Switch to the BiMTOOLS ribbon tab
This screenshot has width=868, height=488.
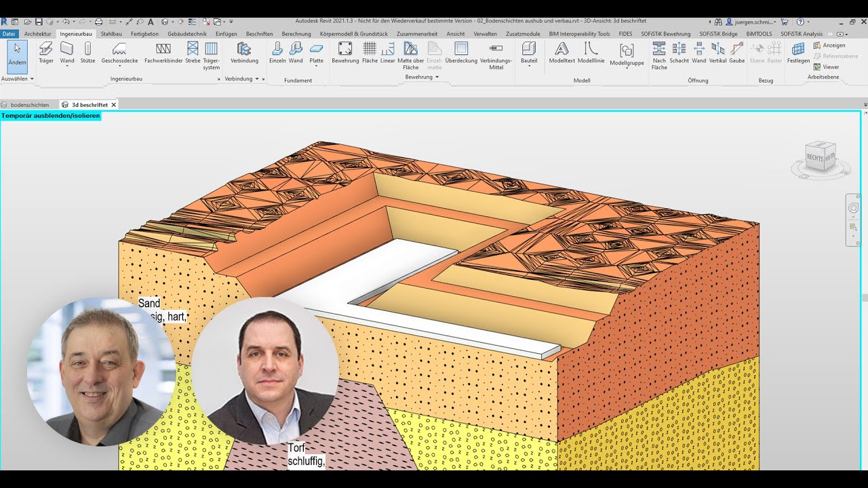pos(759,34)
